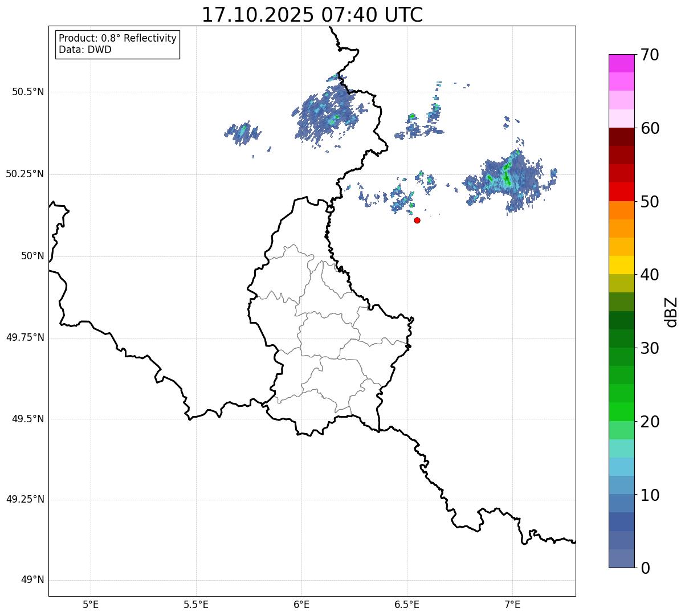Click the 'dBZ' colorbar label
Viewport: 685px width, 616px height.
(671, 311)
